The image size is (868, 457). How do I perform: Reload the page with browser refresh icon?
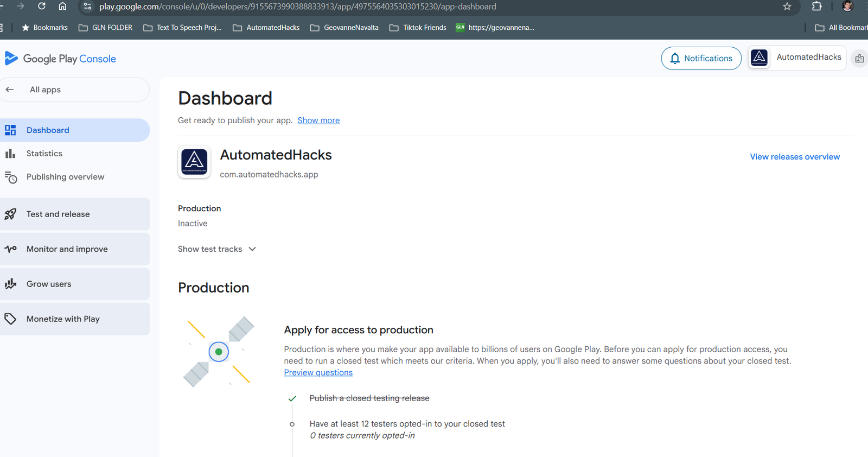point(42,7)
